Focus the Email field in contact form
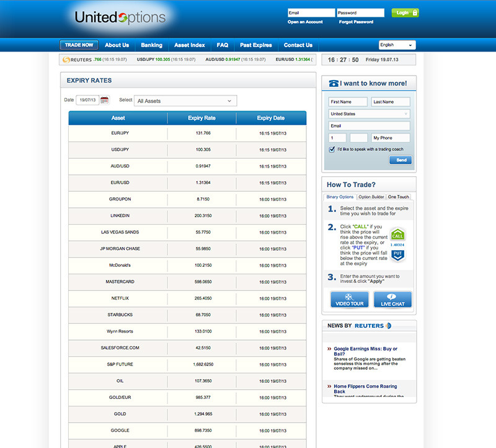This screenshot has height=448, width=496. (369, 126)
